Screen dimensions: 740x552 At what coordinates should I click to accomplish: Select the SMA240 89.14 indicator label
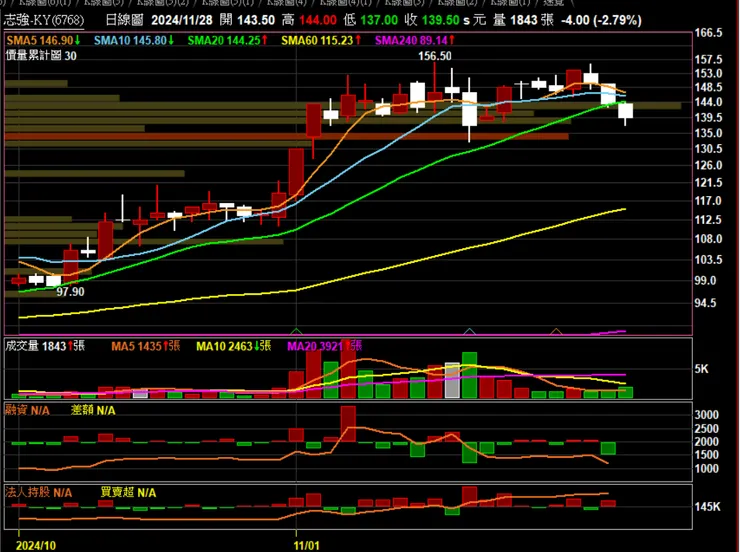pyautogui.click(x=415, y=41)
